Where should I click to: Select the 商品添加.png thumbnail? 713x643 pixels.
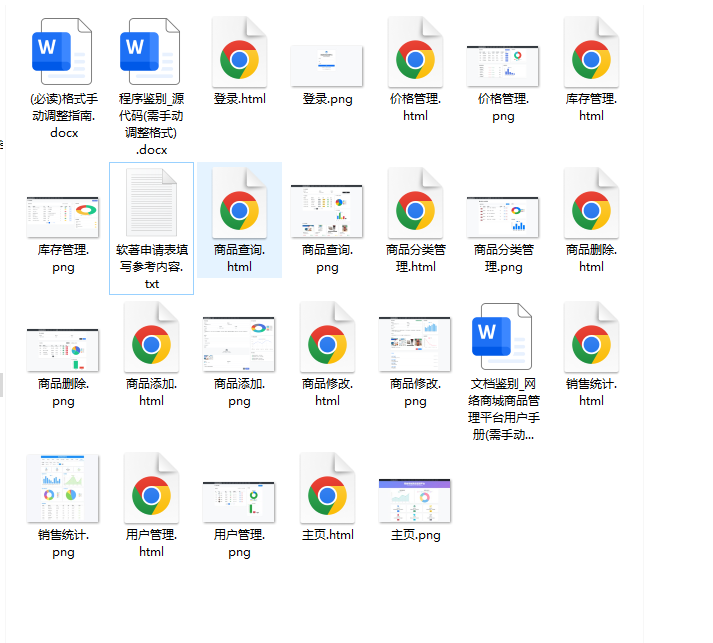pos(239,344)
